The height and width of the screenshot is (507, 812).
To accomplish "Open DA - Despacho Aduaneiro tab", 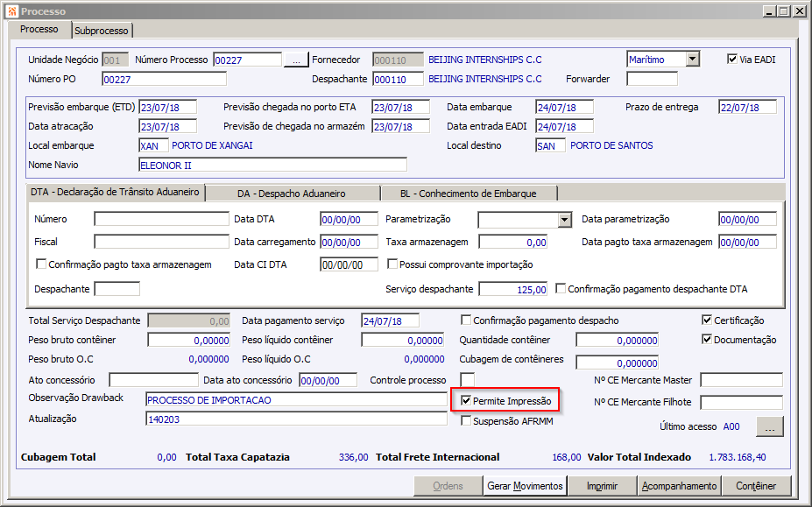I will (292, 194).
